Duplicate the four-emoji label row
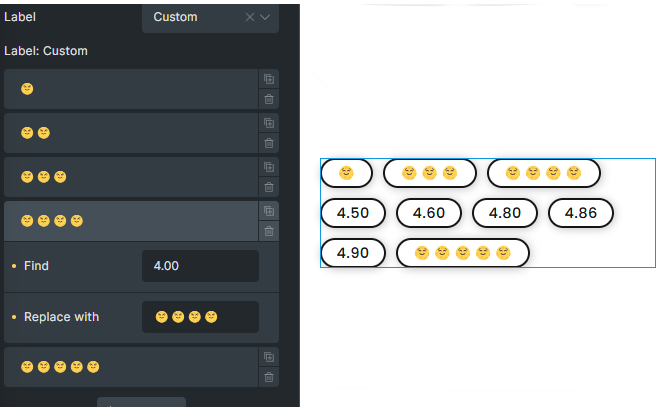 (x=269, y=211)
